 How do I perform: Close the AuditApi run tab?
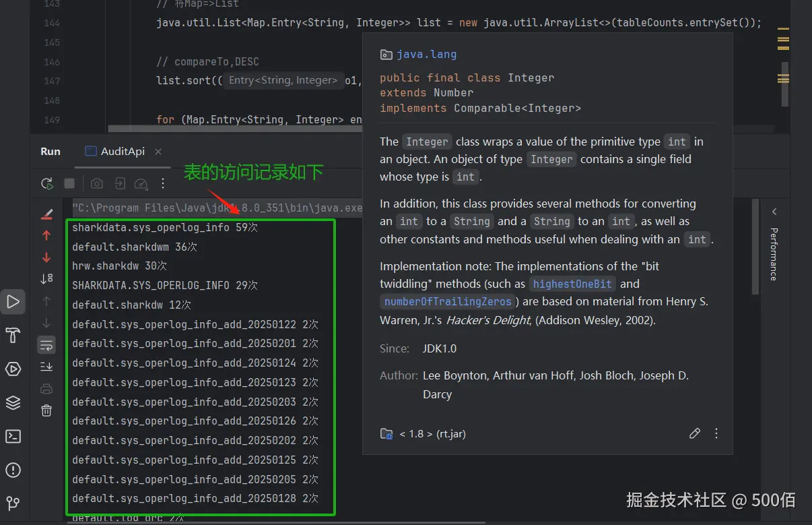point(158,152)
